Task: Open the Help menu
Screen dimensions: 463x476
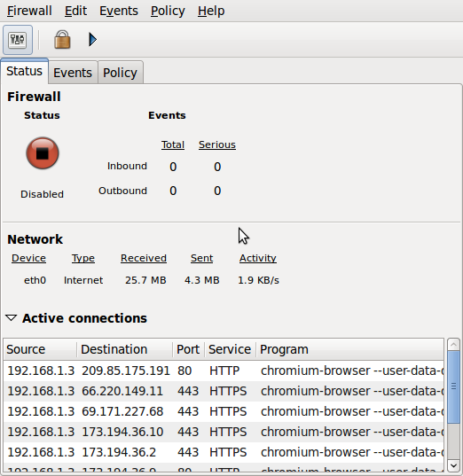Action: [211, 11]
